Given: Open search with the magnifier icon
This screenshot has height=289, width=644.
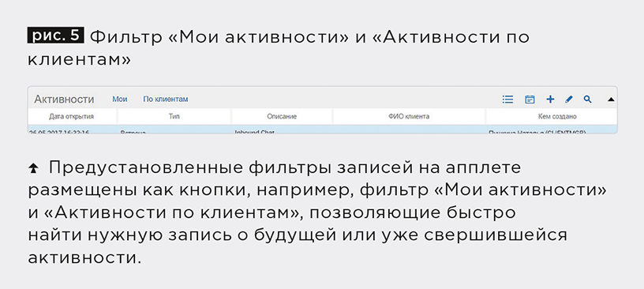Looking at the screenshot, I should click(x=588, y=99).
